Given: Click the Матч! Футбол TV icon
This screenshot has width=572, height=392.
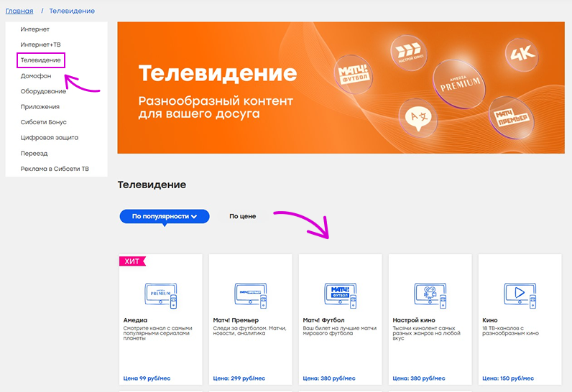Looking at the screenshot, I should point(341,296).
